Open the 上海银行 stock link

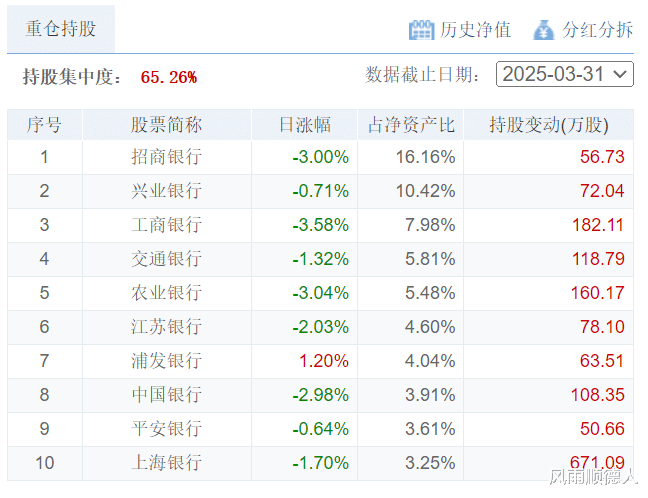[167, 462]
